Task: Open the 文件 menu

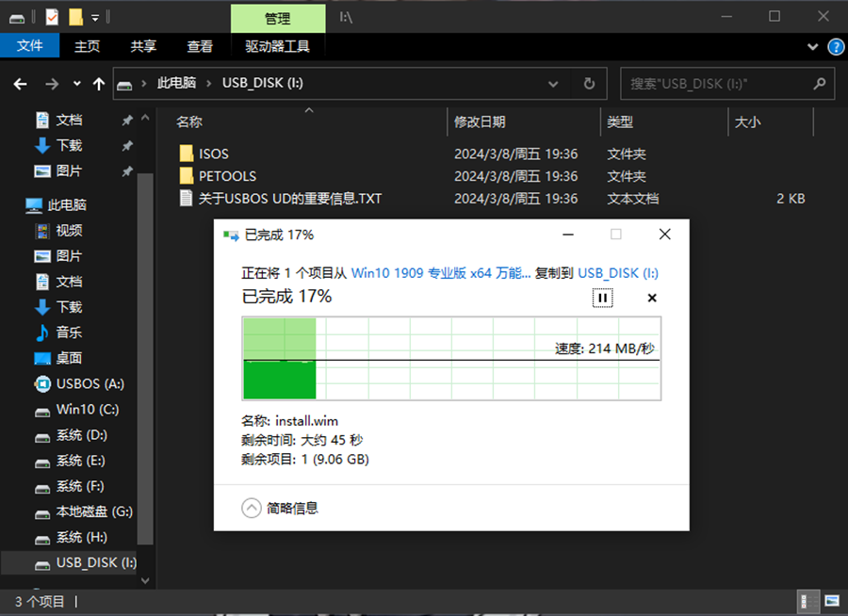Action: [x=30, y=46]
